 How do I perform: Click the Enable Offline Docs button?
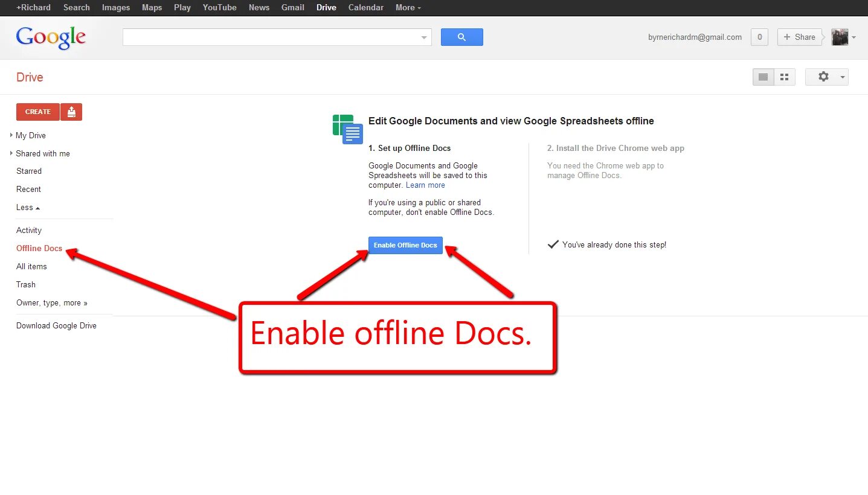point(405,245)
